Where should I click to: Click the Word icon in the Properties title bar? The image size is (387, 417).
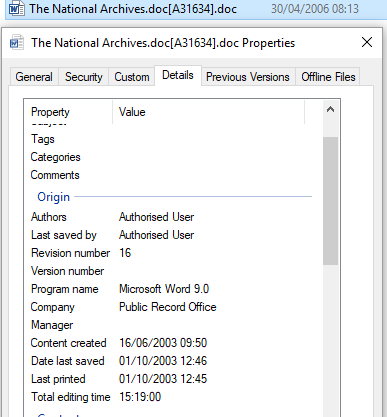[x=17, y=43]
